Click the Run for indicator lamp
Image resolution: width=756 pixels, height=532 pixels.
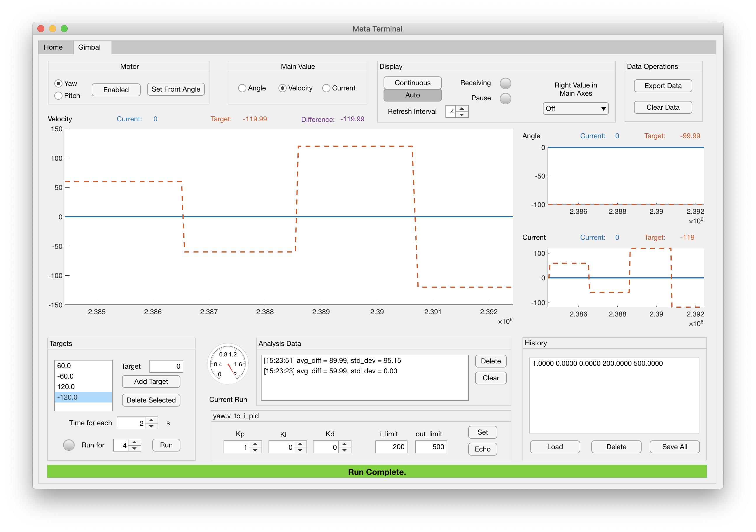pos(69,445)
